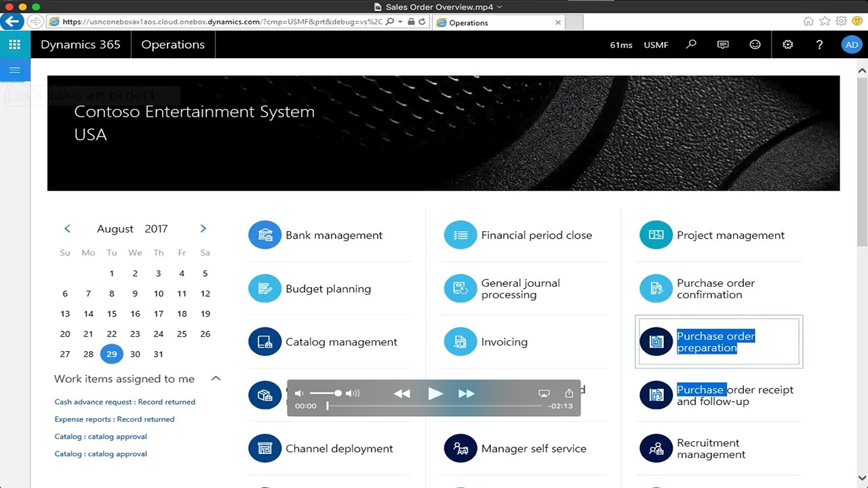This screenshot has height=488, width=868.
Task: Select August 15 in calendar
Action: click(x=112, y=314)
